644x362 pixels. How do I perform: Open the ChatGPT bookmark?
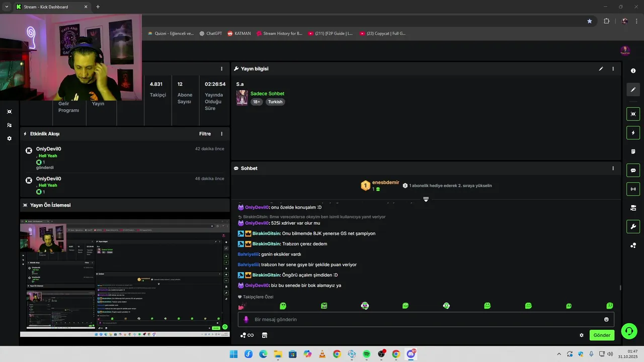(210, 34)
